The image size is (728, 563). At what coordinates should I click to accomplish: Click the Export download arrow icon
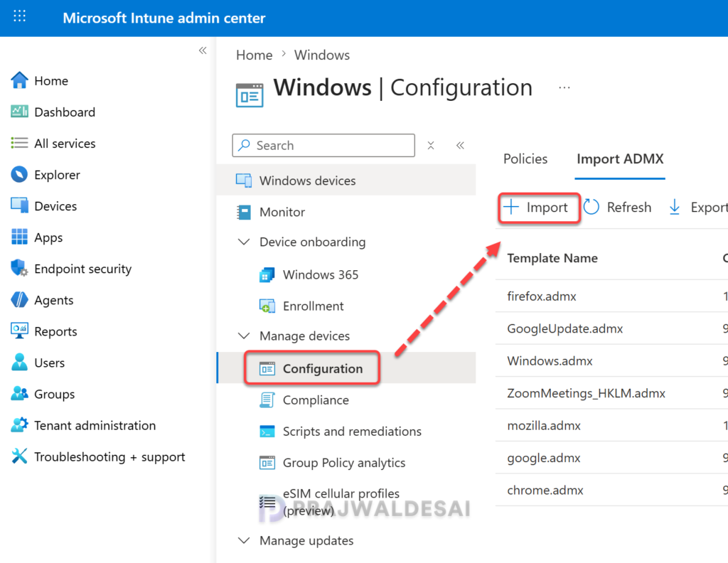675,207
